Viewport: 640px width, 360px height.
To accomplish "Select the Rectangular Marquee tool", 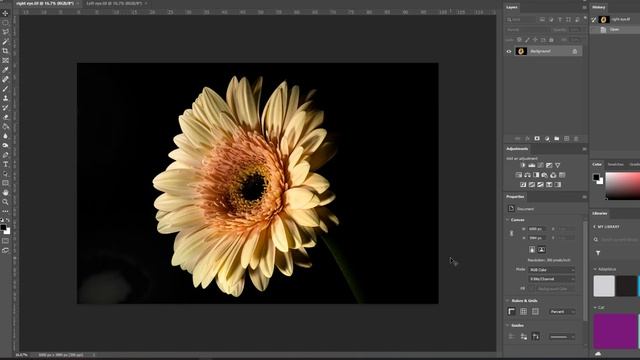I will tap(5, 23).
